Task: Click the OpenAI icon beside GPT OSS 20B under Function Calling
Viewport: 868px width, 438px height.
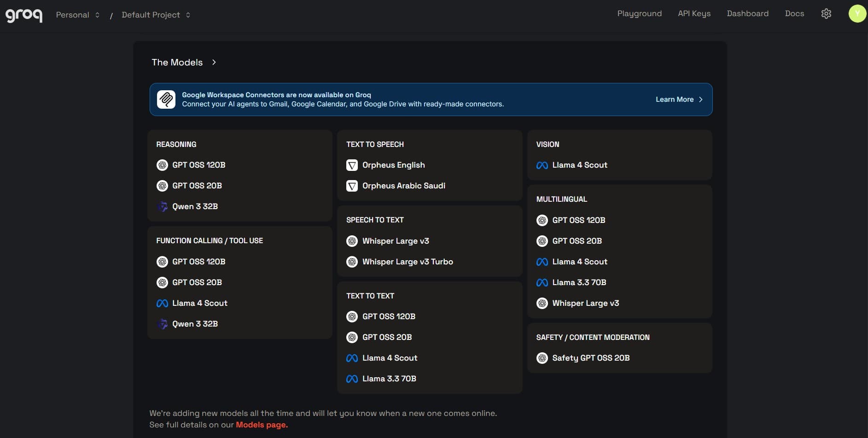Action: tap(162, 282)
